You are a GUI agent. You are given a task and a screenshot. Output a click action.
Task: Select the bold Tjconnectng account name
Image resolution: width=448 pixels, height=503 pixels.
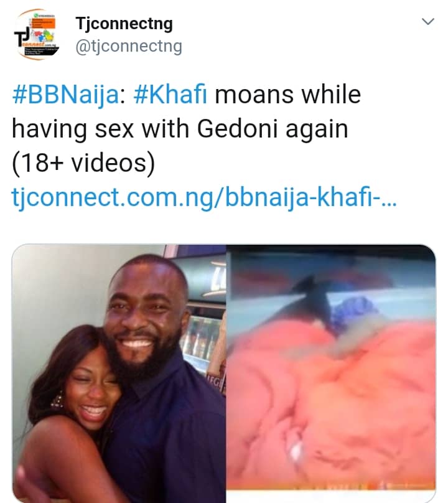coord(124,24)
